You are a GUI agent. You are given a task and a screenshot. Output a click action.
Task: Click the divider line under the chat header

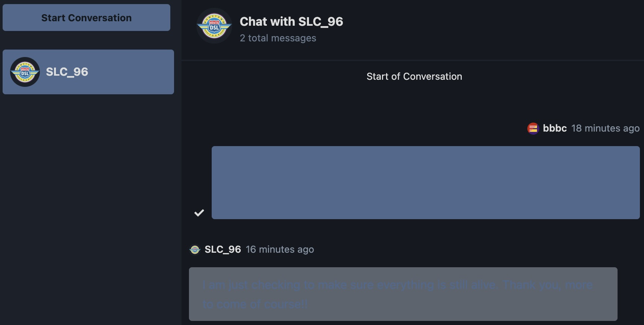(413, 60)
